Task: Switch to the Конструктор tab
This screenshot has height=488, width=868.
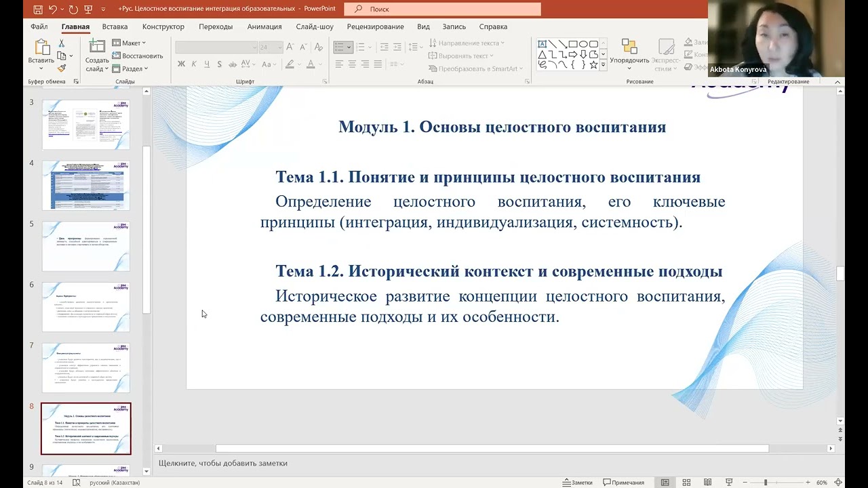Action: [x=163, y=26]
